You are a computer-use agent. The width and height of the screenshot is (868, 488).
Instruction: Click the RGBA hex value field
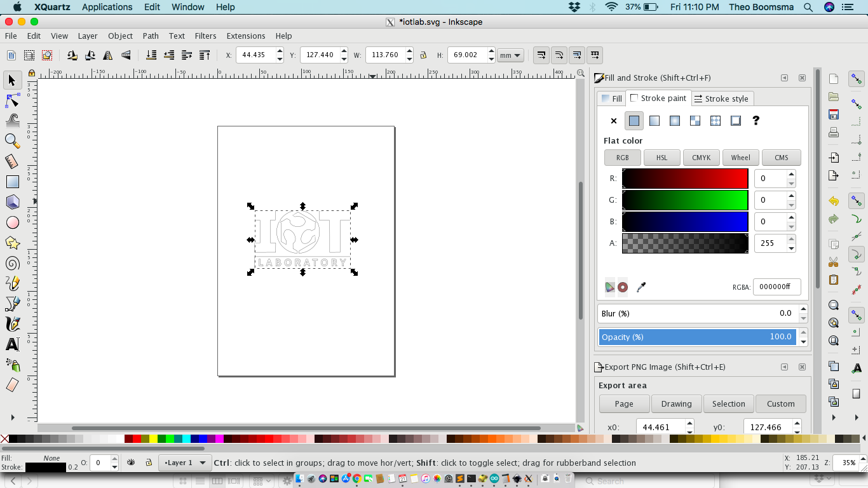coord(776,287)
